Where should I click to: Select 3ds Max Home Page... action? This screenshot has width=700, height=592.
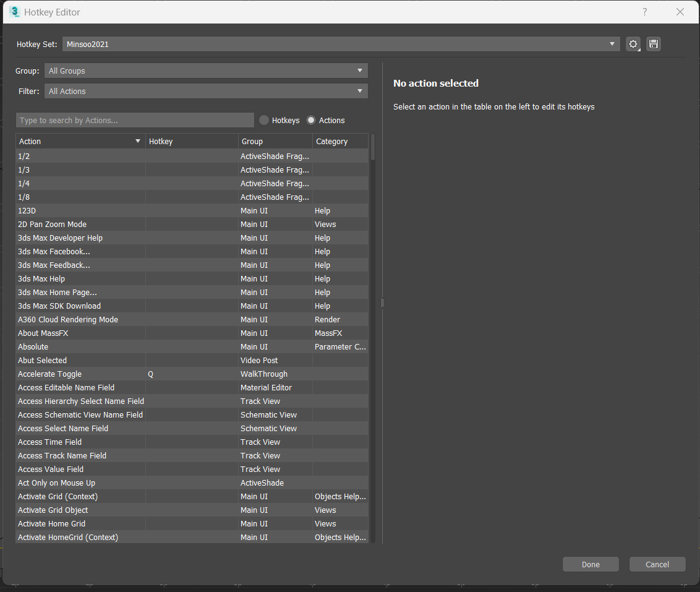tap(192, 293)
